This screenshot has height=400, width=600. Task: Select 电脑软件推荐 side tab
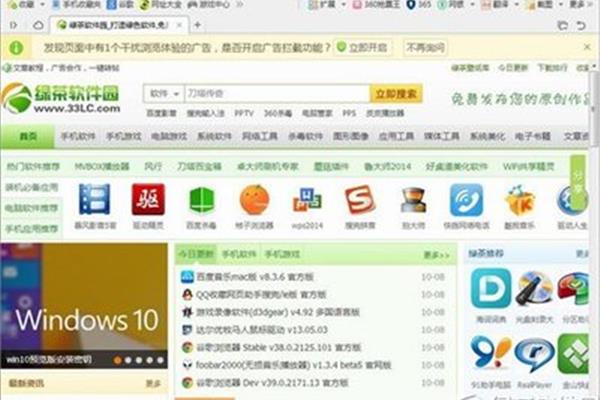coord(31,208)
